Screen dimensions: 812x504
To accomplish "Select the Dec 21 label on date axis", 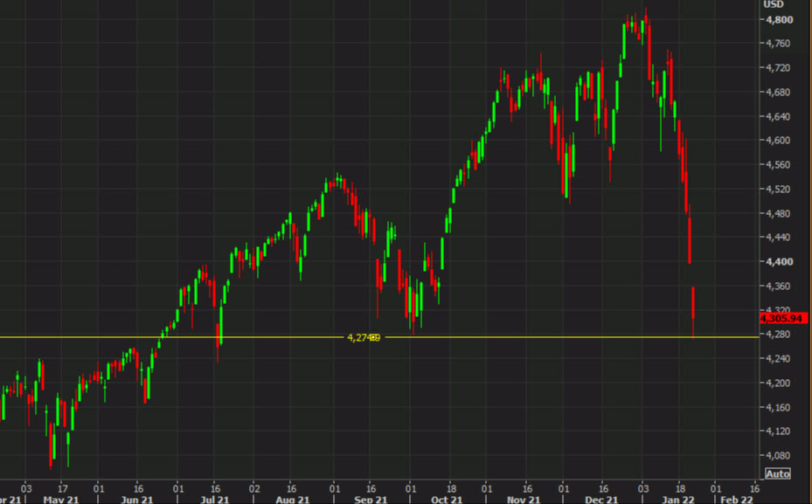I will pyautogui.click(x=600, y=500).
